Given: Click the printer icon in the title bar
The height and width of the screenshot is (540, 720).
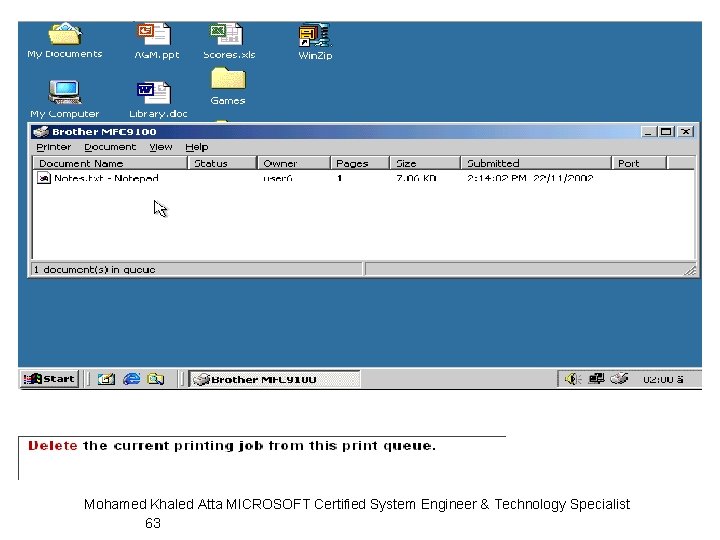Looking at the screenshot, I should pyautogui.click(x=41, y=132).
